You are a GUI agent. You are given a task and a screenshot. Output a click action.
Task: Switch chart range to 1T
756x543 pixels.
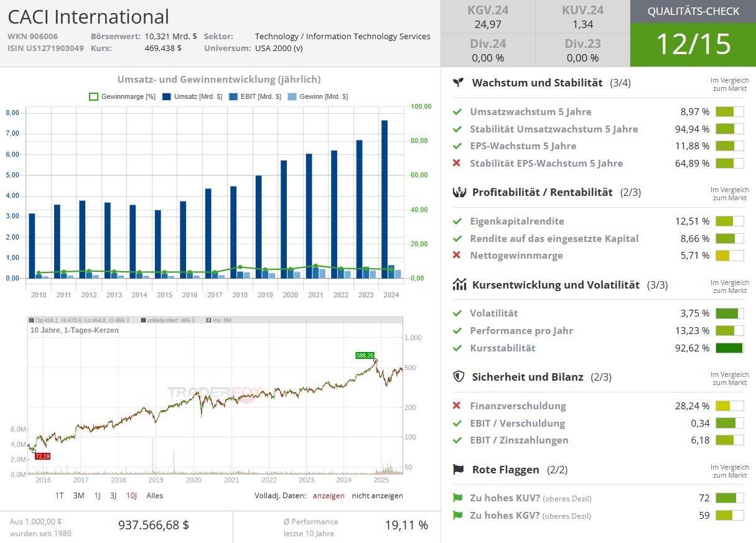coord(60,496)
